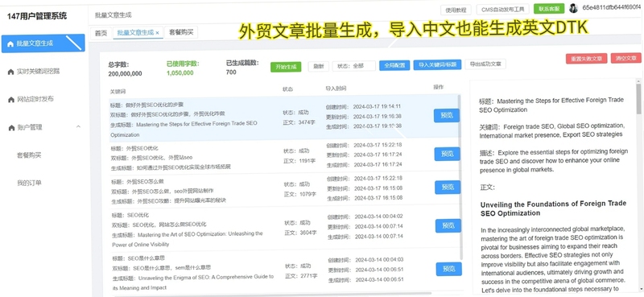Viewport: 644px width, 297px height.
Task: Click 正文: 2771字 word count
Action: [x=301, y=275]
